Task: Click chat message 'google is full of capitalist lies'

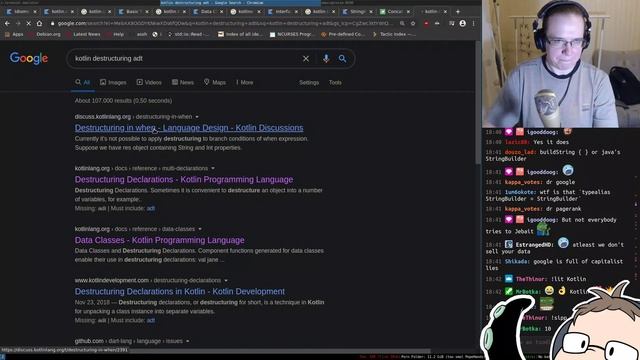Action: click(x=554, y=264)
